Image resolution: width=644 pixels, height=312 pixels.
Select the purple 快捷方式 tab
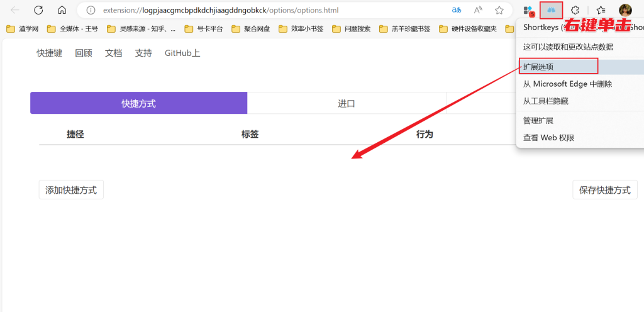pos(138,103)
